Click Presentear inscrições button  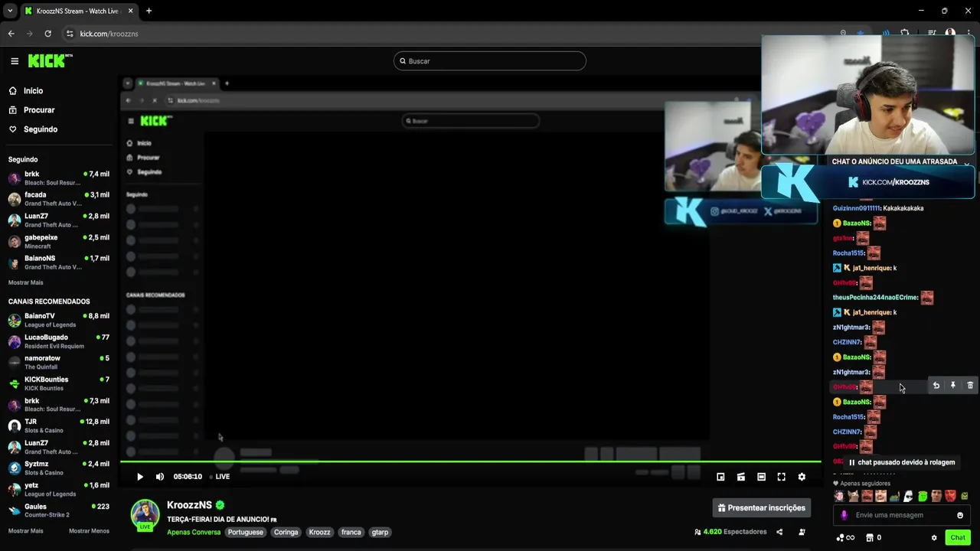coord(762,507)
